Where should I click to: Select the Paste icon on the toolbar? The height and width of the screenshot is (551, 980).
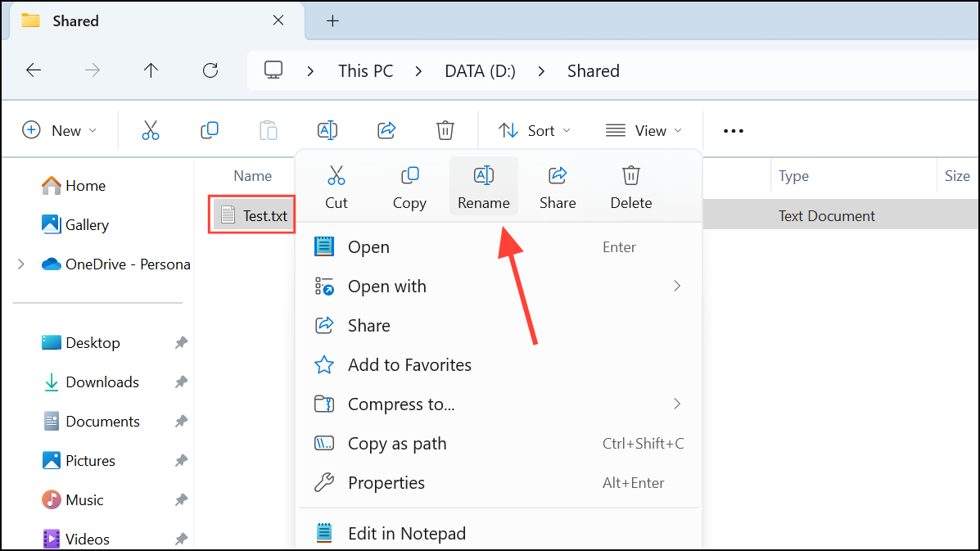pyautogui.click(x=269, y=129)
